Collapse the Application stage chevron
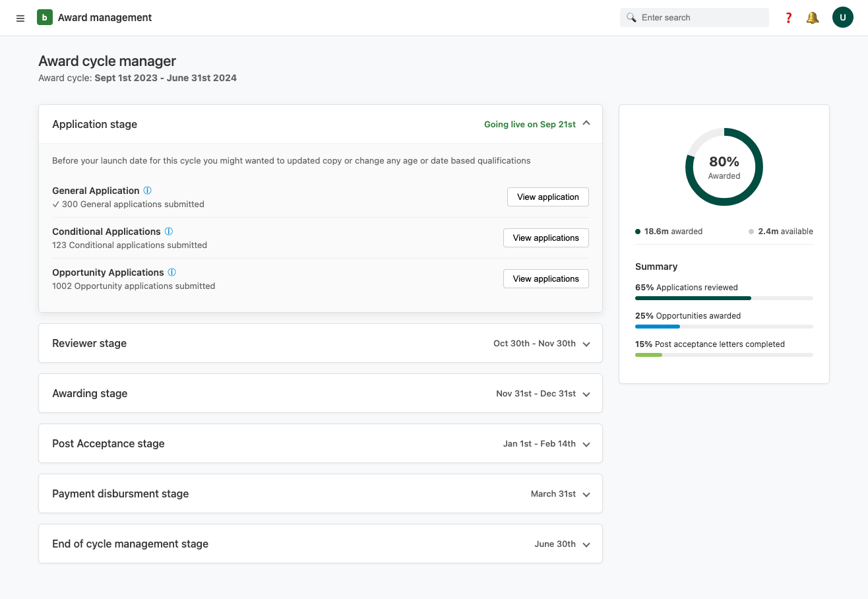This screenshot has height=599, width=868. (586, 123)
